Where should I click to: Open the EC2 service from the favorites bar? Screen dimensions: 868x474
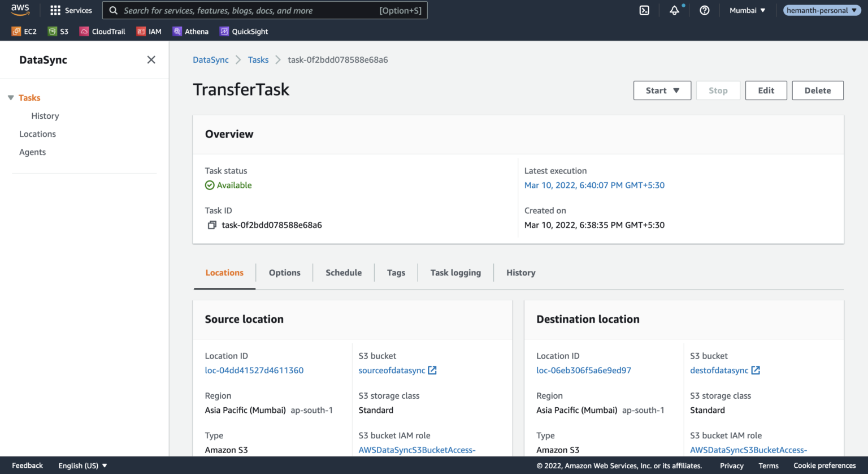point(24,31)
